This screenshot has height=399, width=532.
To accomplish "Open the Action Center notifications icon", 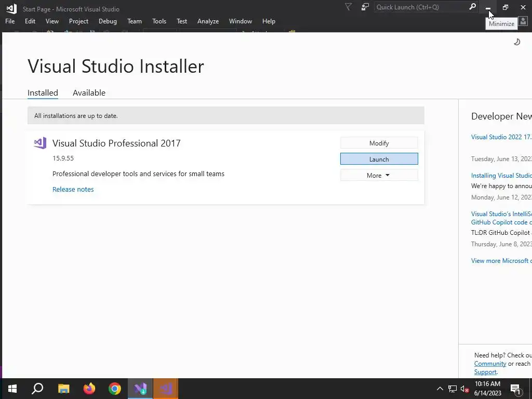I will coord(516,389).
